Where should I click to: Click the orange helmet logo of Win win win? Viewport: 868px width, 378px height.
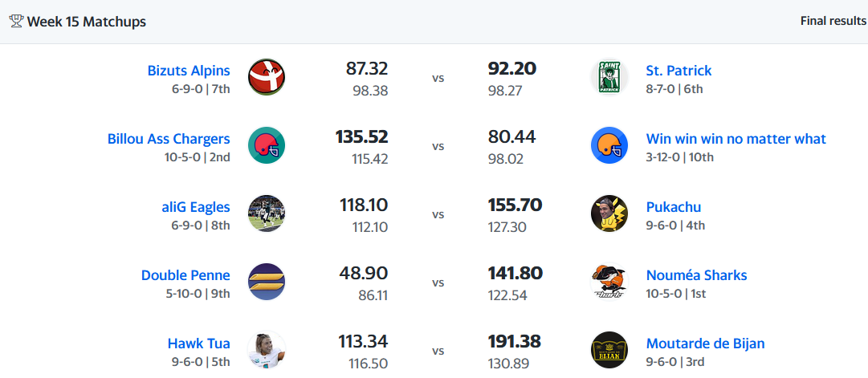pyautogui.click(x=609, y=145)
